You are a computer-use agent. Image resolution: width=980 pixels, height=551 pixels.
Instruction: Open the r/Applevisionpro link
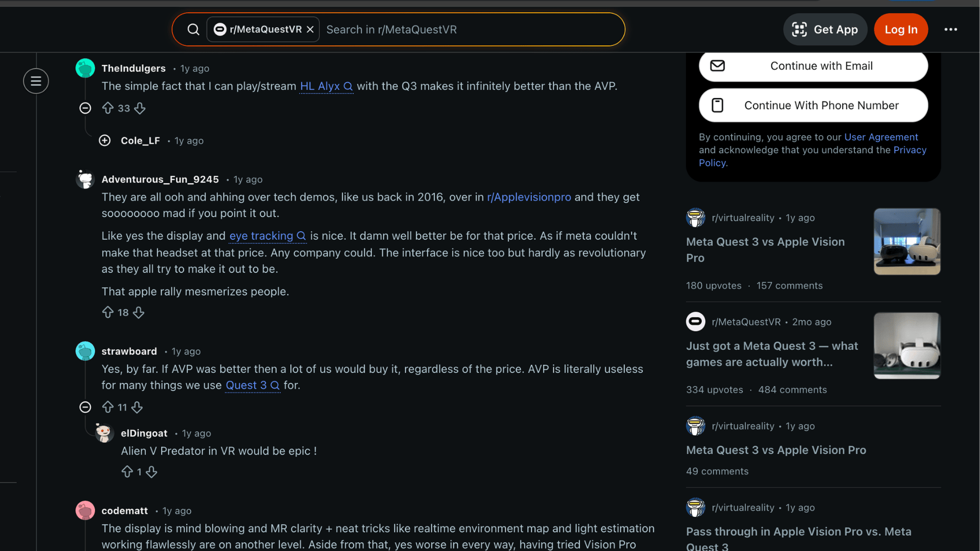point(529,197)
